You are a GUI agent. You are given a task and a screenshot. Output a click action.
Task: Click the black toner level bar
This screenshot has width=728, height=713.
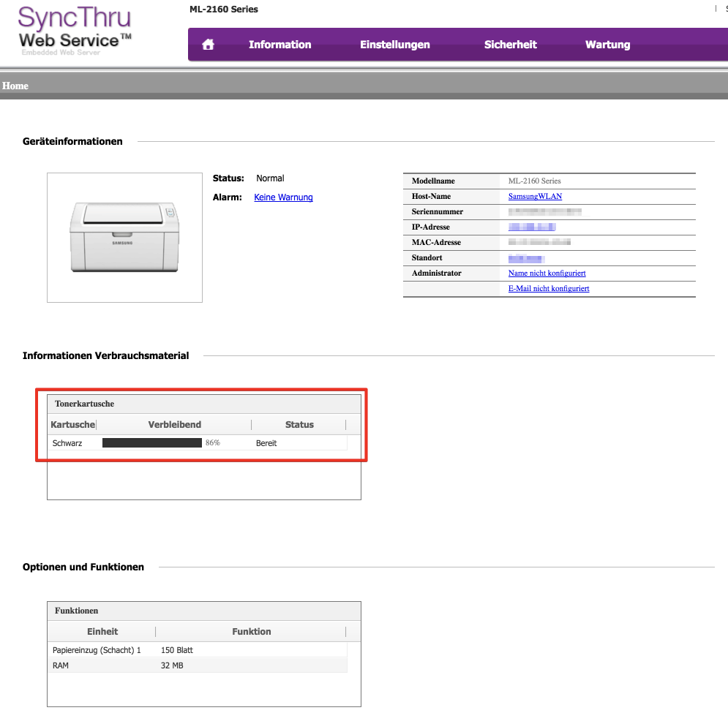click(x=152, y=443)
